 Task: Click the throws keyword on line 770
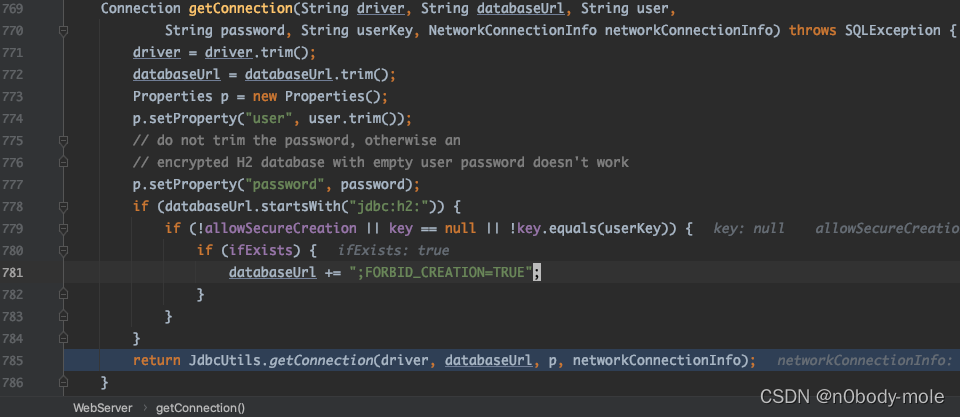(812, 31)
